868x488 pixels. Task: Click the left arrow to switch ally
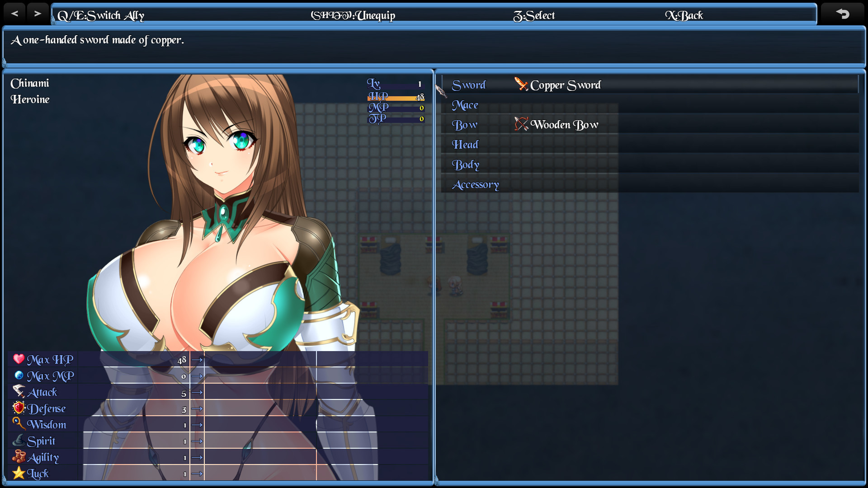click(x=14, y=13)
